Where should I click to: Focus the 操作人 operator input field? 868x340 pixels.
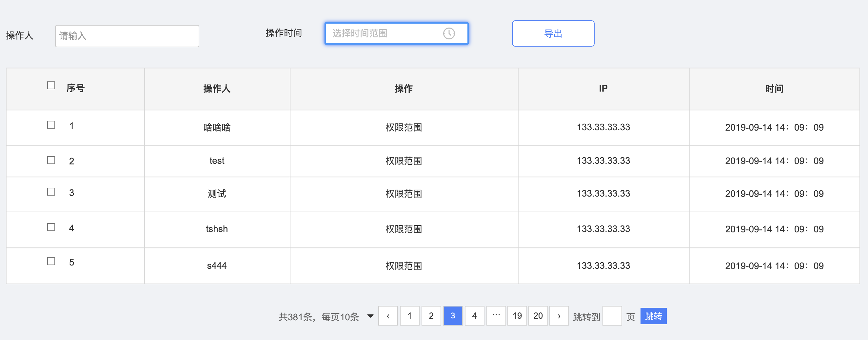pyautogui.click(x=127, y=36)
